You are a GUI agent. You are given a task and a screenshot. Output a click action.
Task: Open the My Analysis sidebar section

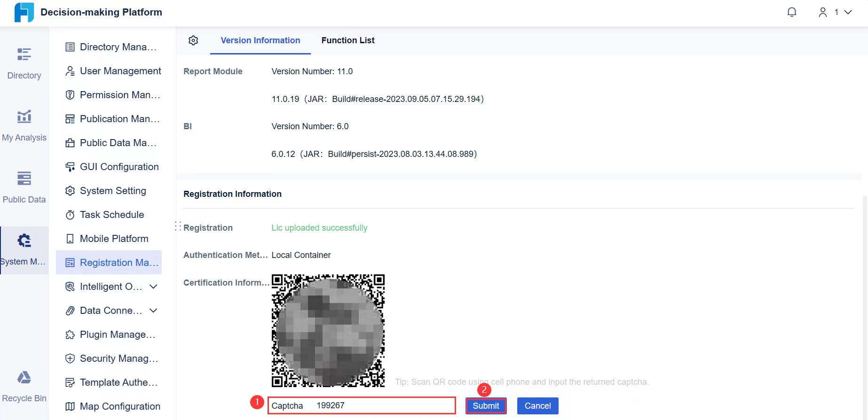pos(24,125)
